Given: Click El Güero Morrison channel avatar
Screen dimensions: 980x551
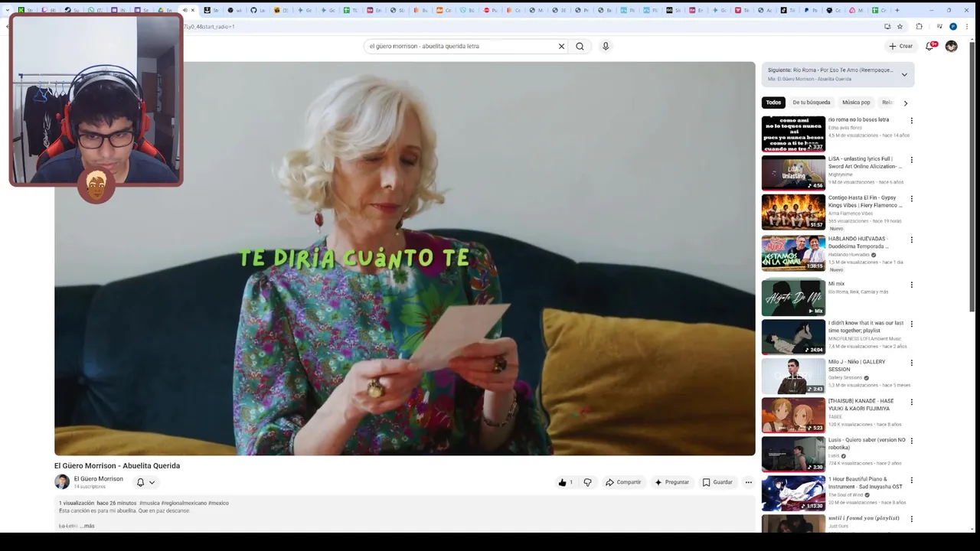Looking at the screenshot, I should (62, 482).
